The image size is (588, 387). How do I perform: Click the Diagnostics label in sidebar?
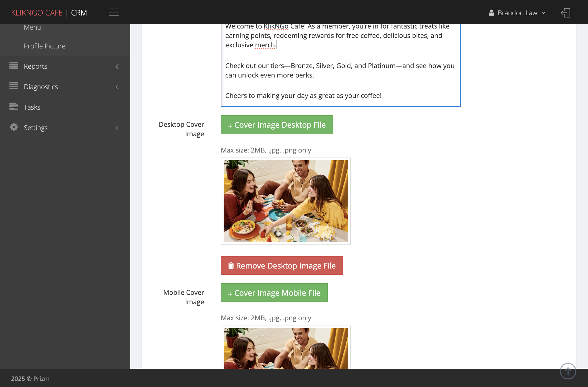41,87
